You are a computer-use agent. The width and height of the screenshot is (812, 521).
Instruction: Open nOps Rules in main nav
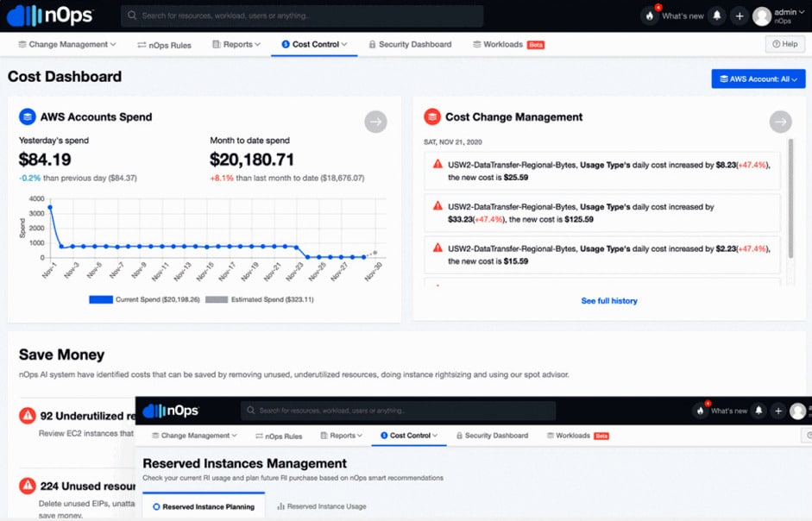(x=164, y=45)
